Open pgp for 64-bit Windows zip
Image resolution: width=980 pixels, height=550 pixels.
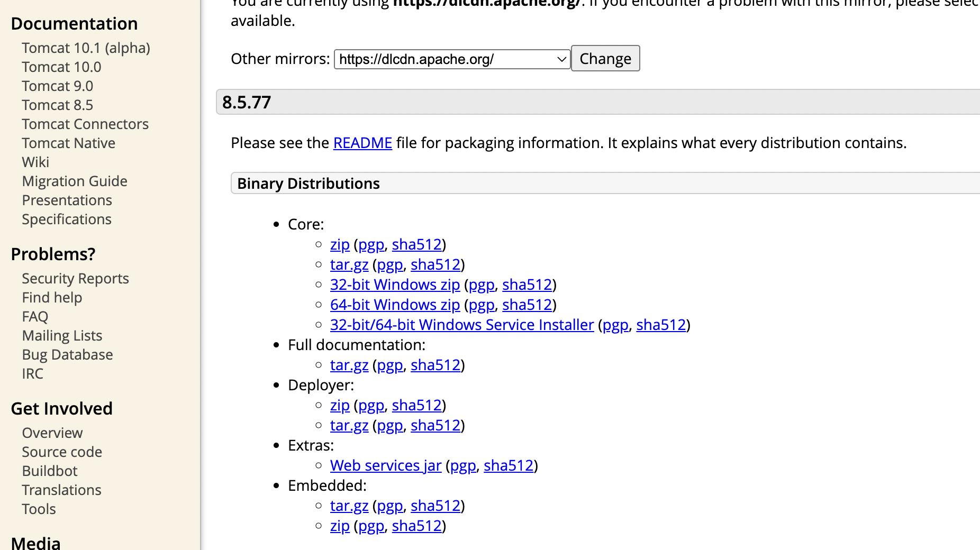[482, 305]
